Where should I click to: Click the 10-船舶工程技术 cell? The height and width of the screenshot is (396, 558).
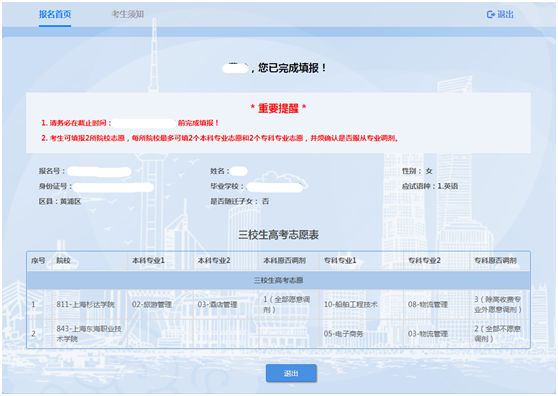click(x=351, y=305)
